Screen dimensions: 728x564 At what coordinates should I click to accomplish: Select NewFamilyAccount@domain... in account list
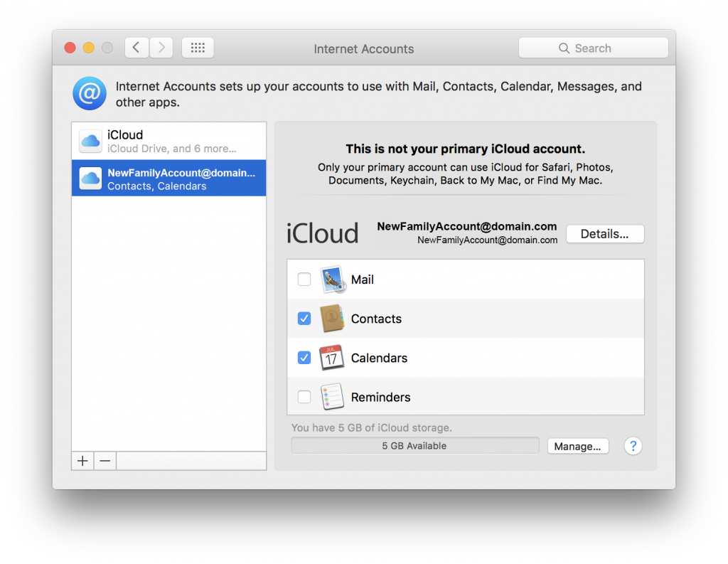pos(169,179)
